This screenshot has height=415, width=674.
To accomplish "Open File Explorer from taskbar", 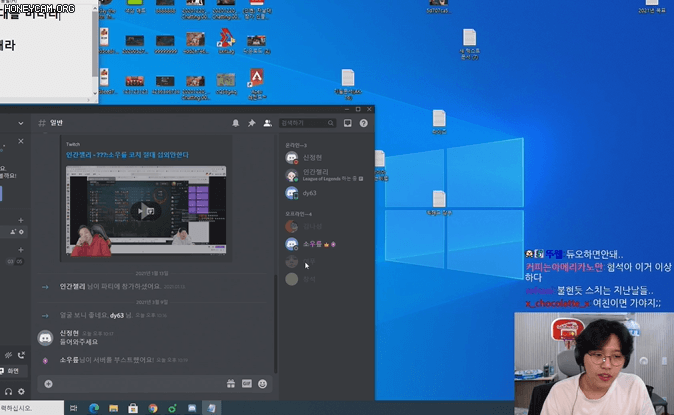I will (x=113, y=408).
